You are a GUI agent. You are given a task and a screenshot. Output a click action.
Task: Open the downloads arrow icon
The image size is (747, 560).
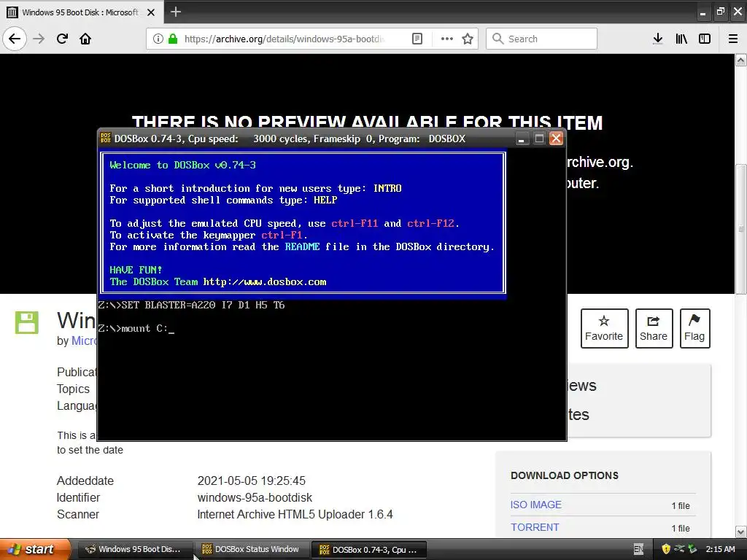pos(658,39)
